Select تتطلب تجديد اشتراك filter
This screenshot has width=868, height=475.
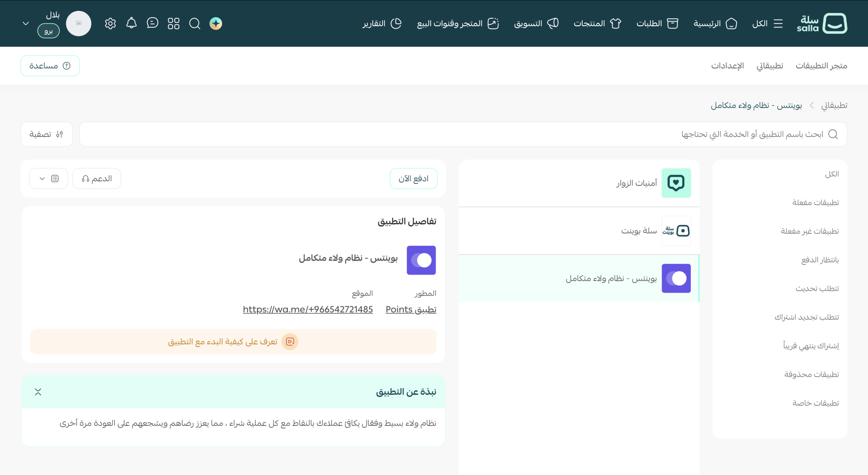806,317
